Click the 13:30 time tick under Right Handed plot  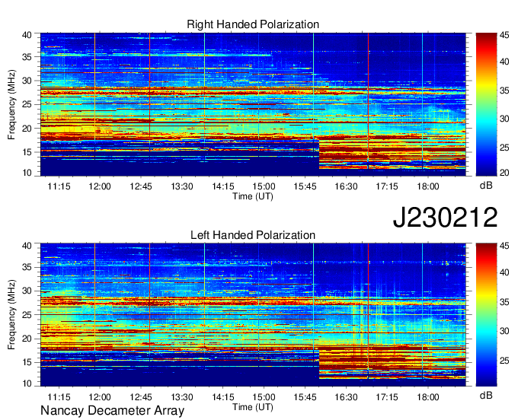click(x=182, y=186)
